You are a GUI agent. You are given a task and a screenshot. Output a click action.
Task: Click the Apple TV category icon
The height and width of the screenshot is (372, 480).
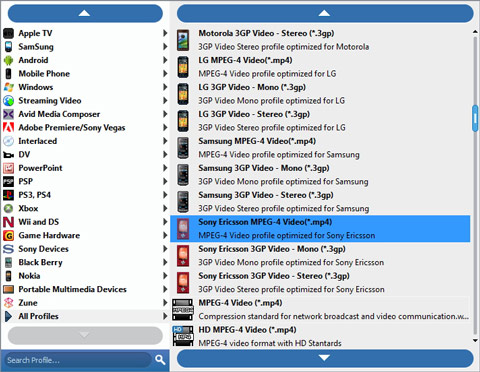[x=8, y=33]
